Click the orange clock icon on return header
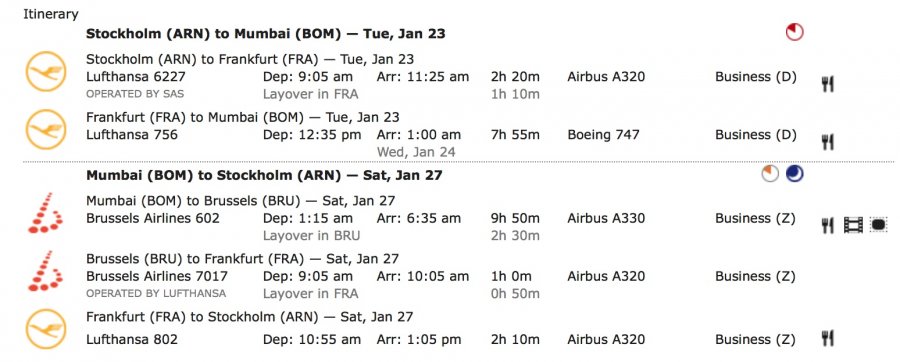This screenshot has height=362, width=900. click(770, 174)
